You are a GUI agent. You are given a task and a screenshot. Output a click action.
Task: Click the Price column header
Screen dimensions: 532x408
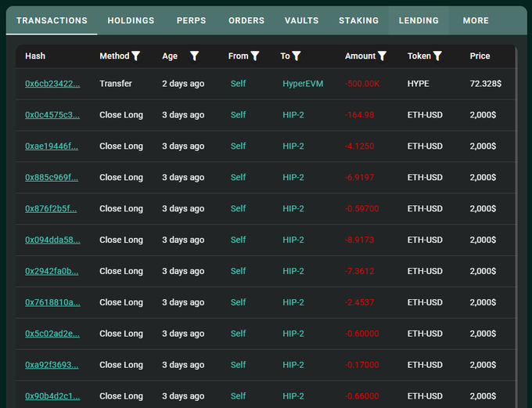coord(480,56)
